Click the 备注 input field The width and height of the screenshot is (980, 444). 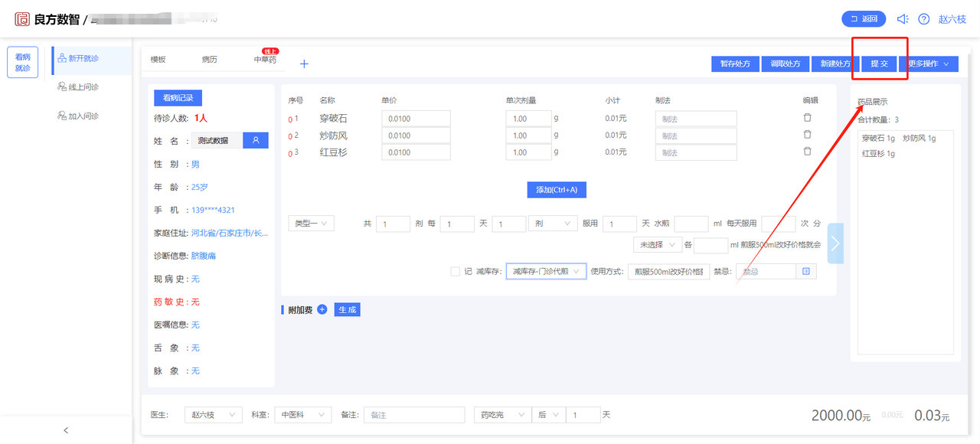pos(414,414)
